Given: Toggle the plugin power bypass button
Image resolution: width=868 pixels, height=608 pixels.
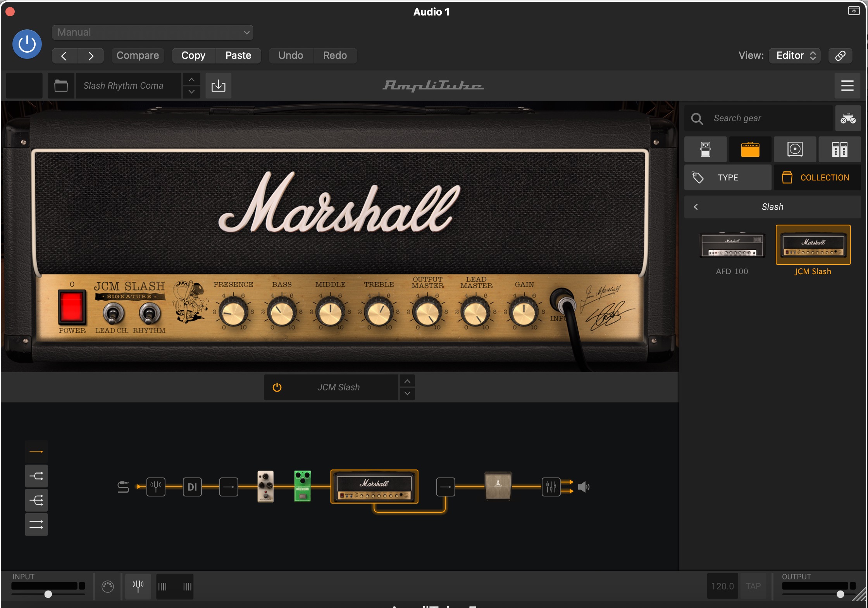Looking at the screenshot, I should [27, 44].
